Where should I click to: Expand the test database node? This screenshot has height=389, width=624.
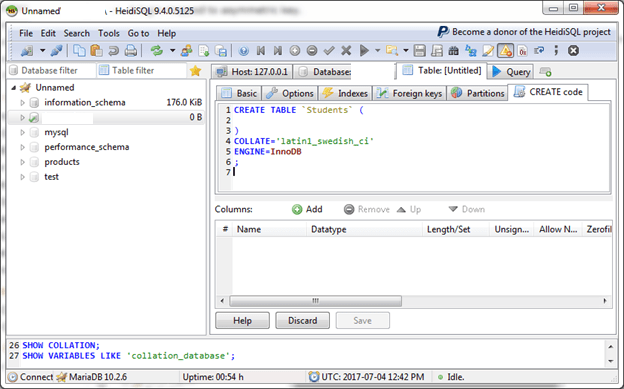[22, 177]
